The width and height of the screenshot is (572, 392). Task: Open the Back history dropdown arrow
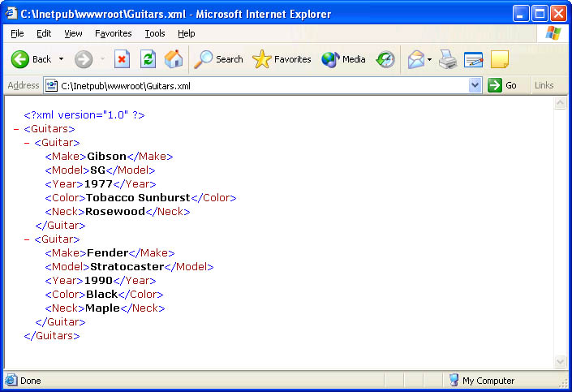tap(62, 59)
